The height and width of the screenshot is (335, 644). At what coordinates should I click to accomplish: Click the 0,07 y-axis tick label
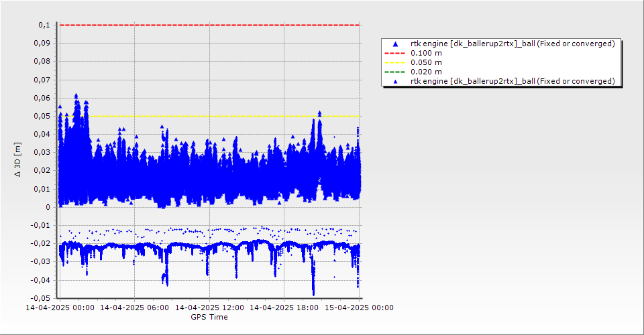point(42,80)
